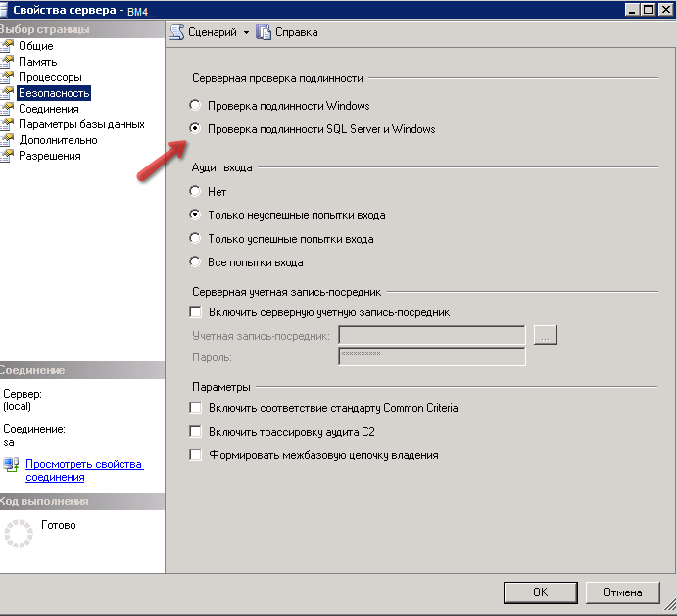The image size is (677, 616).
Task: Click the Соединения page icon
Action: tap(8, 109)
